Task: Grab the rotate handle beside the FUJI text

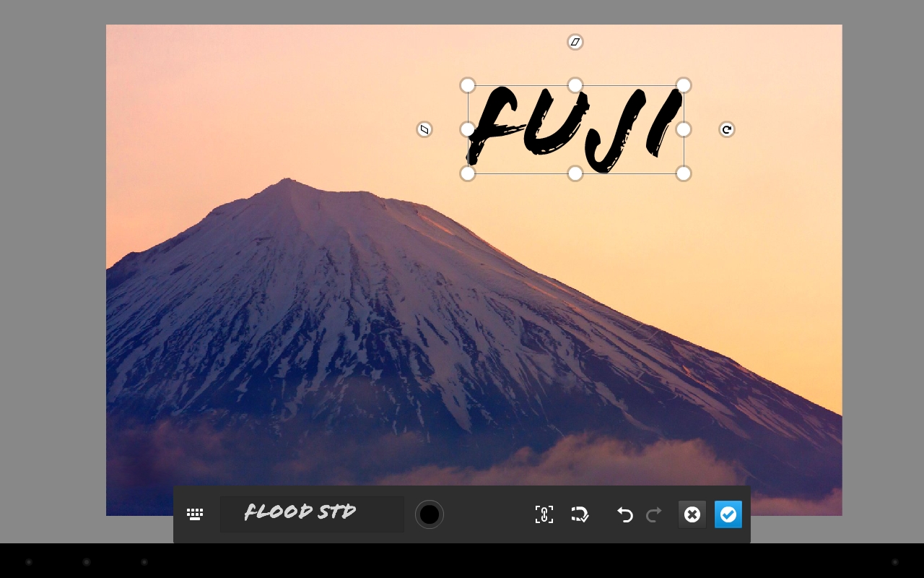Action: pos(727,129)
